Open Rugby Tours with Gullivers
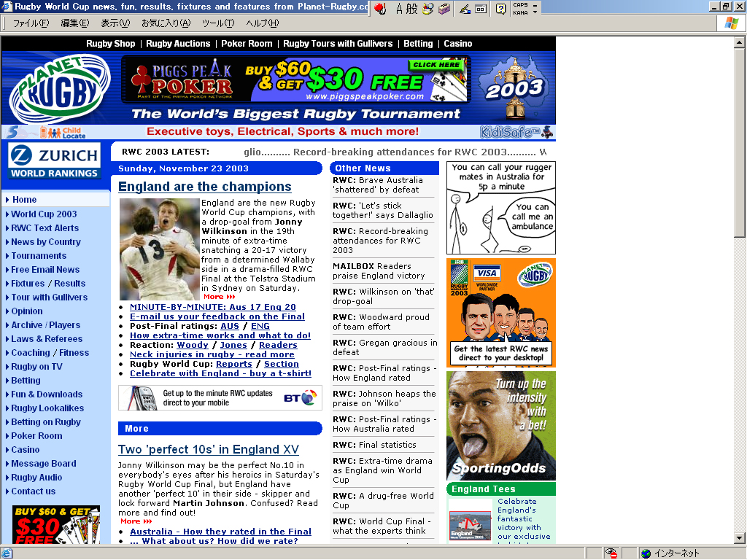Viewport: 747px width, 560px height. (x=338, y=44)
